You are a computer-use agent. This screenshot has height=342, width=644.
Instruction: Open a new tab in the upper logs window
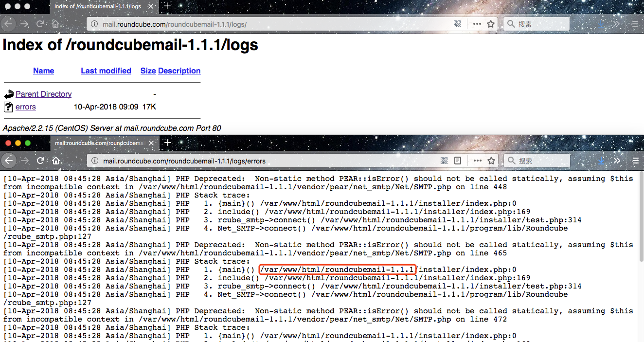(167, 6)
